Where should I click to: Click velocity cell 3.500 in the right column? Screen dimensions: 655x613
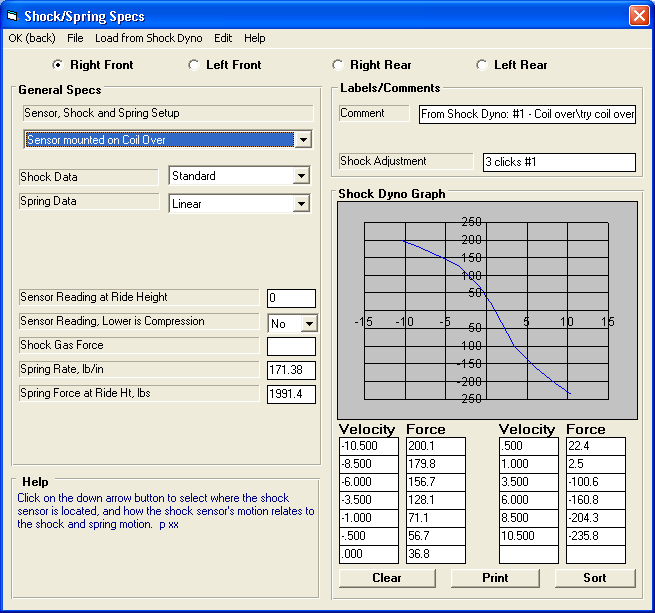[529, 482]
